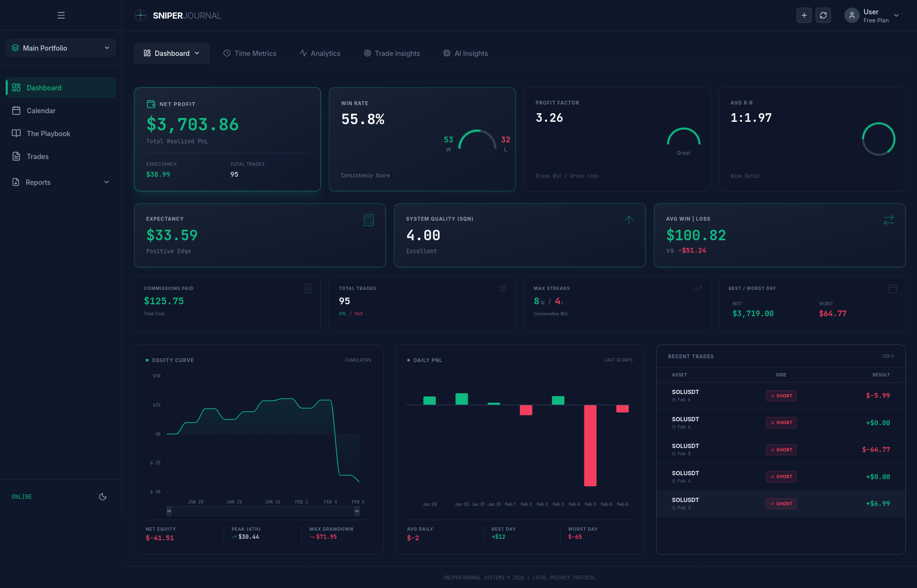Click the Total Trades hash icon
Viewport: 917px width, 588px height.
[x=503, y=289]
